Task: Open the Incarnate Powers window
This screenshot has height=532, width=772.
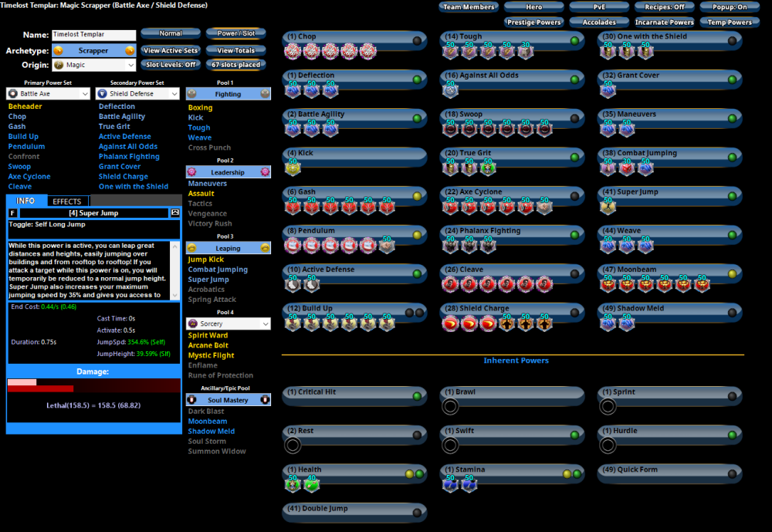Action: click(x=664, y=22)
